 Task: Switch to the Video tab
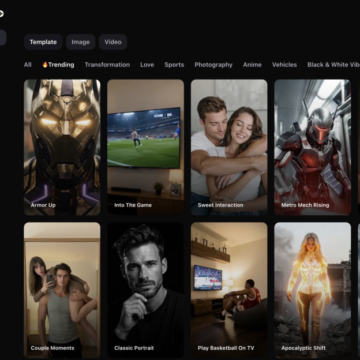pyautogui.click(x=113, y=42)
